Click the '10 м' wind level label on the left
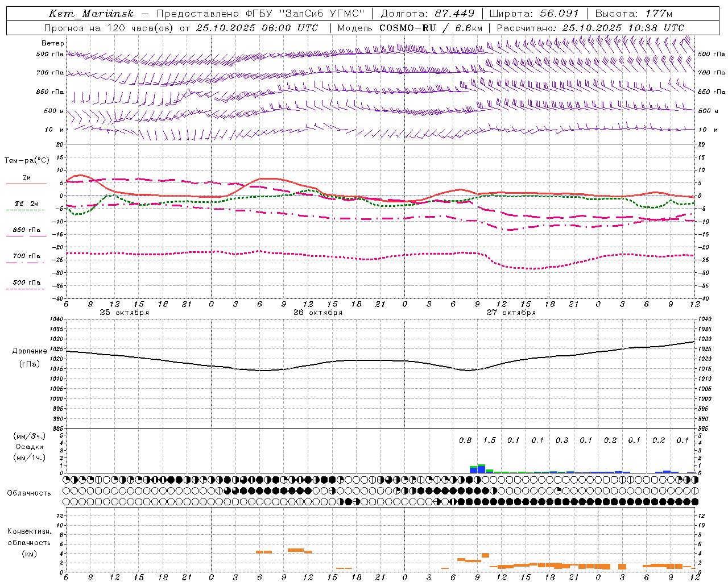Image resolution: width=728 pixels, height=582 pixels. 55,130
